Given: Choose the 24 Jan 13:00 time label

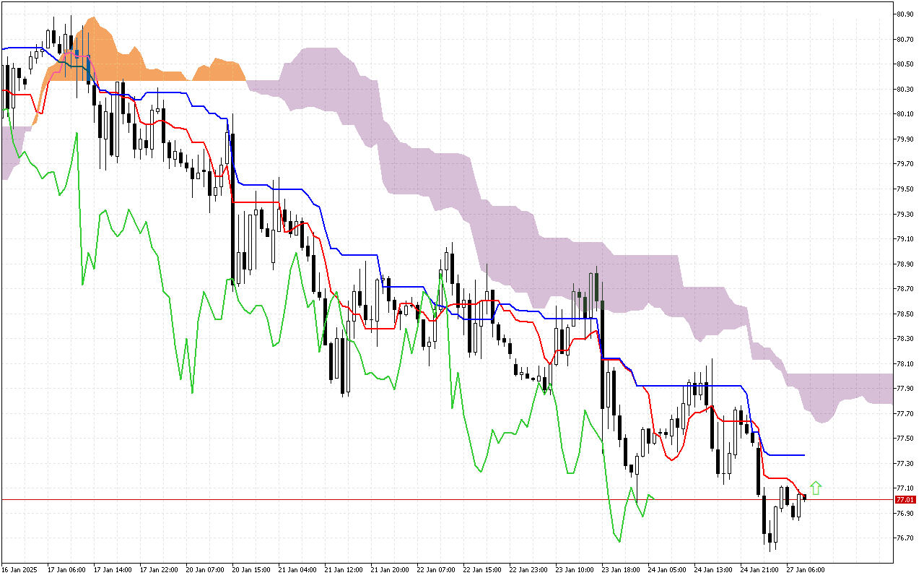Looking at the screenshot, I should pyautogui.click(x=713, y=569).
